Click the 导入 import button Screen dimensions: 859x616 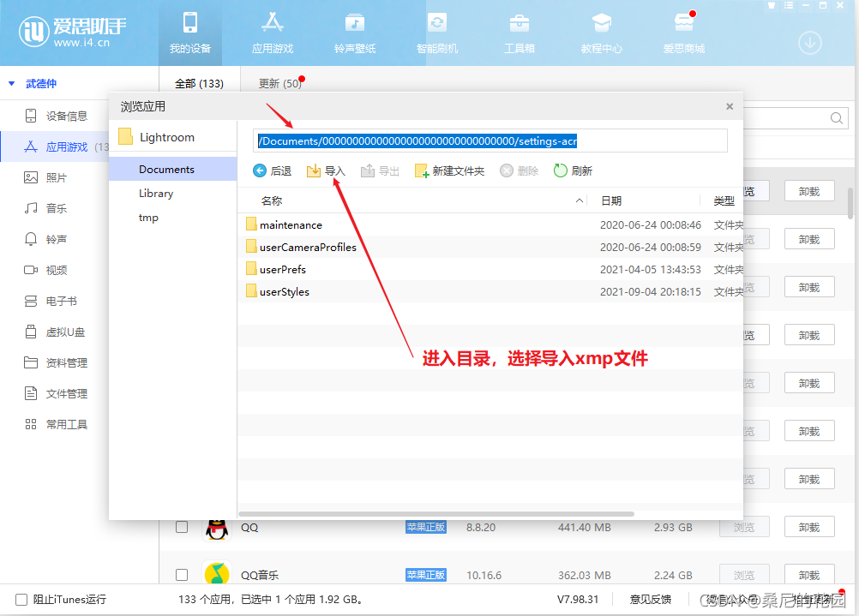coord(326,170)
